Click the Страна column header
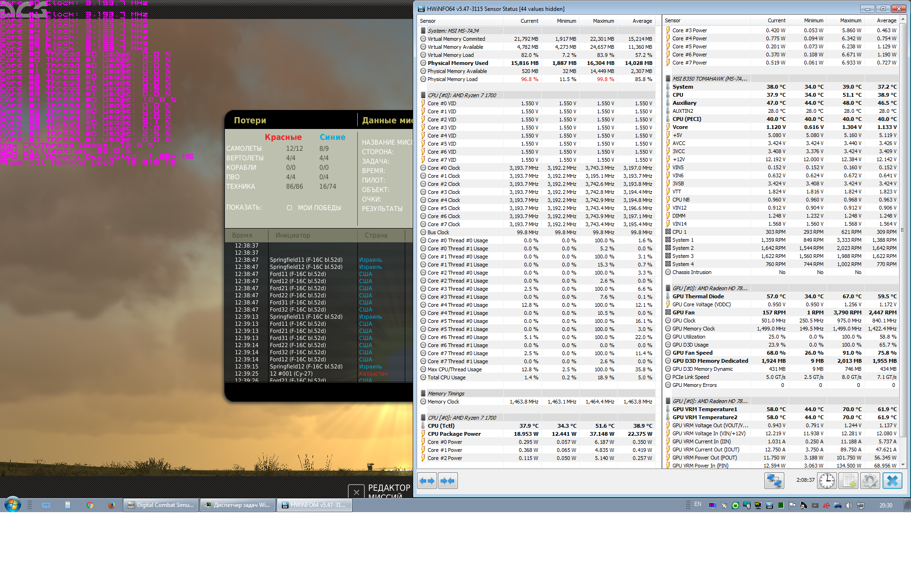 [x=381, y=235]
